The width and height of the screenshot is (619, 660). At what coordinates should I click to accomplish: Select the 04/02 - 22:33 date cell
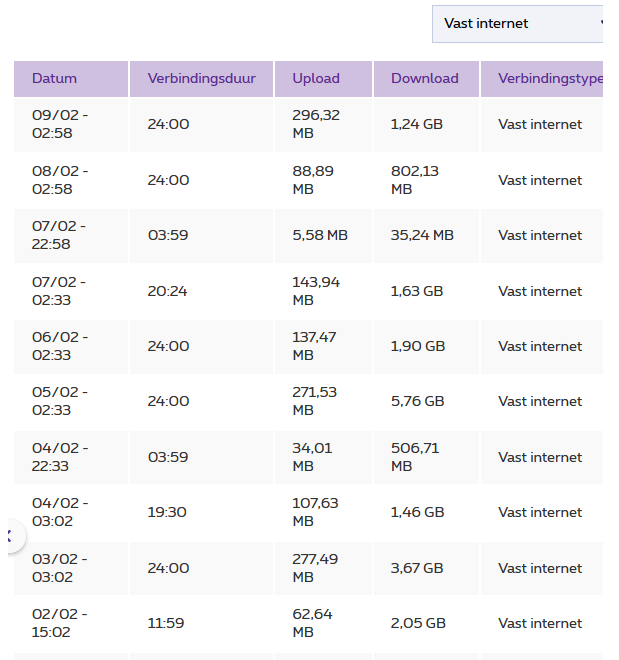60,457
